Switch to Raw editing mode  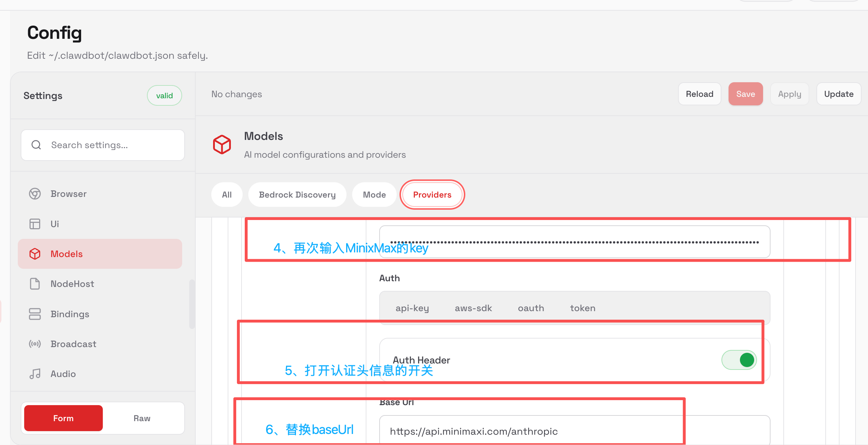142,418
